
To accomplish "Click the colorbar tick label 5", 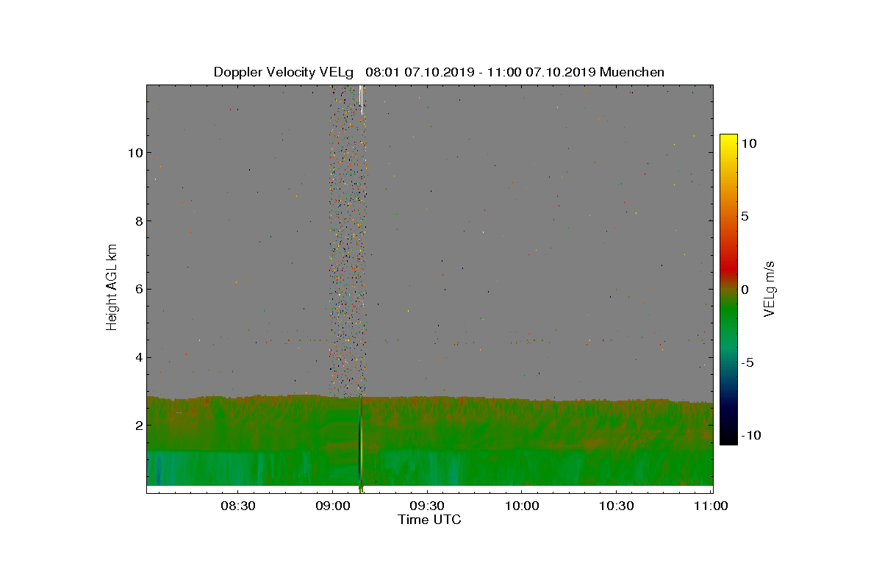I will pos(744,217).
